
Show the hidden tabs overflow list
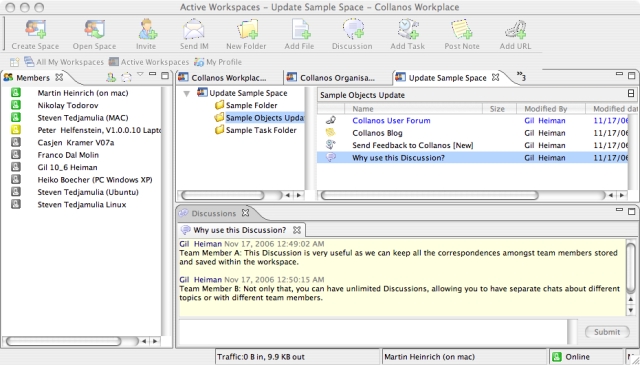pyautogui.click(x=521, y=76)
